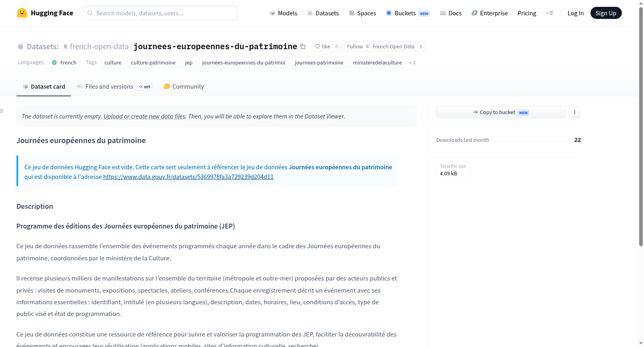Viewport: 644px width, 347px height.
Task: Expand the extra navigation menu icon
Action: point(549,13)
